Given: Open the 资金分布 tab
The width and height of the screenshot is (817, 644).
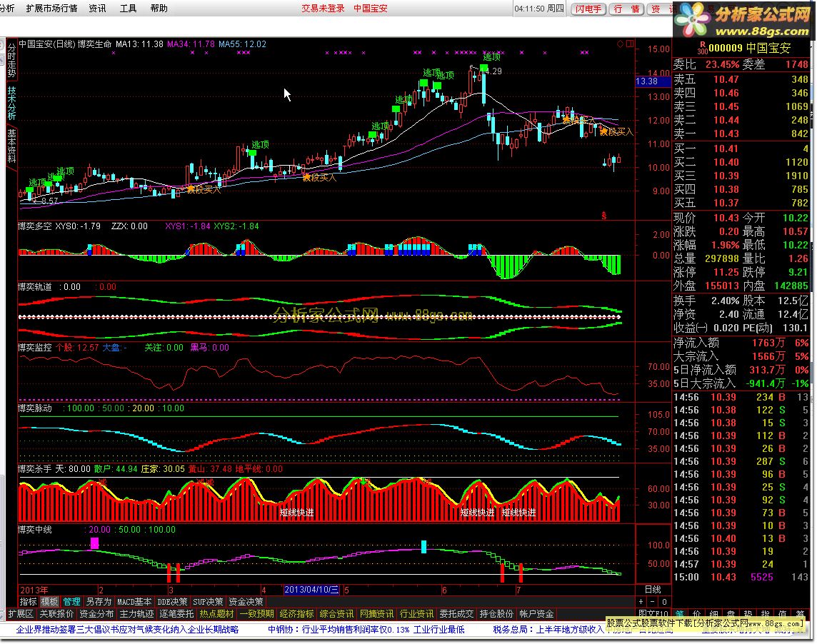Looking at the screenshot, I should [x=96, y=614].
